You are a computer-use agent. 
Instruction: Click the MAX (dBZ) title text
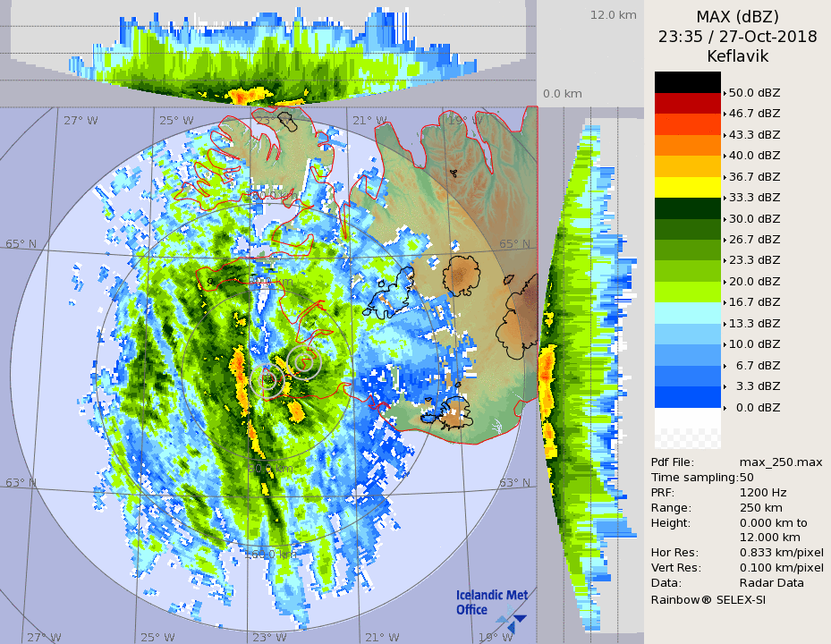737,17
